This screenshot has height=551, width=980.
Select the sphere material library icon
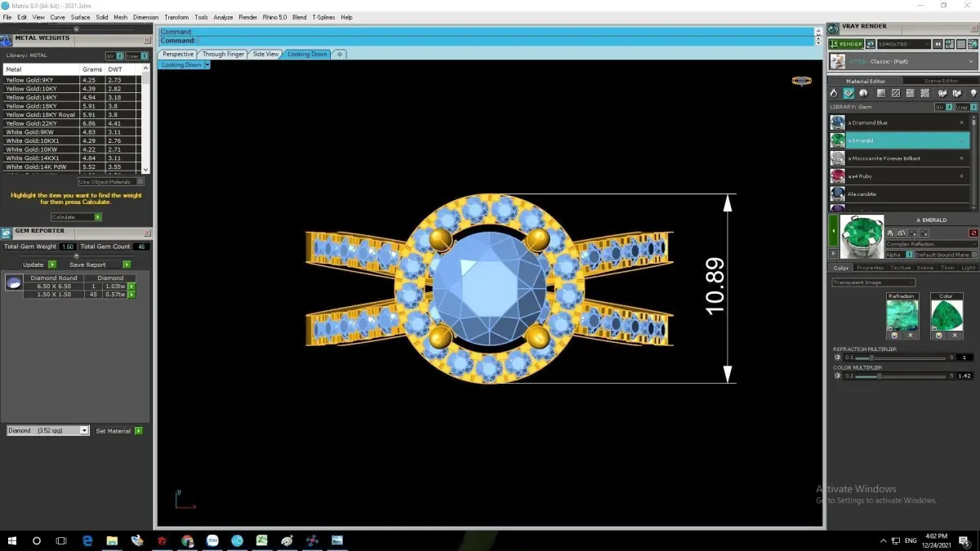tap(863, 93)
